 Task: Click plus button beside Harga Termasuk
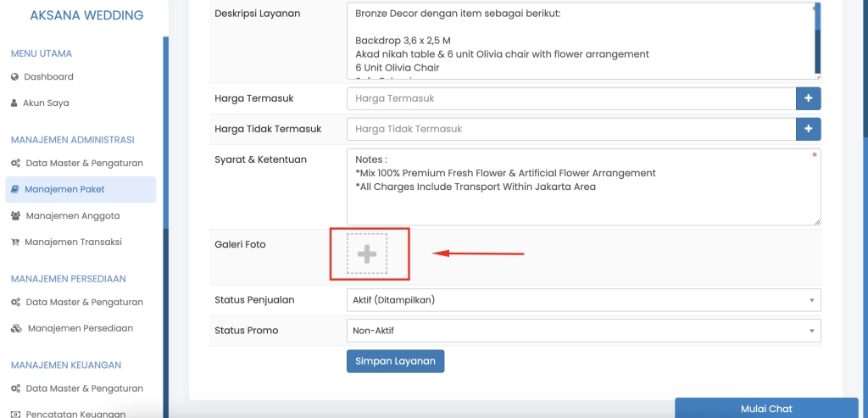(x=808, y=99)
